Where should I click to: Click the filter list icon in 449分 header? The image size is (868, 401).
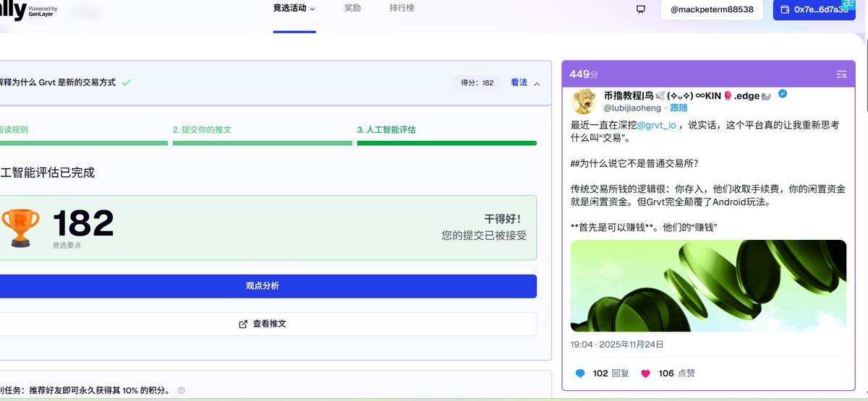click(x=841, y=74)
